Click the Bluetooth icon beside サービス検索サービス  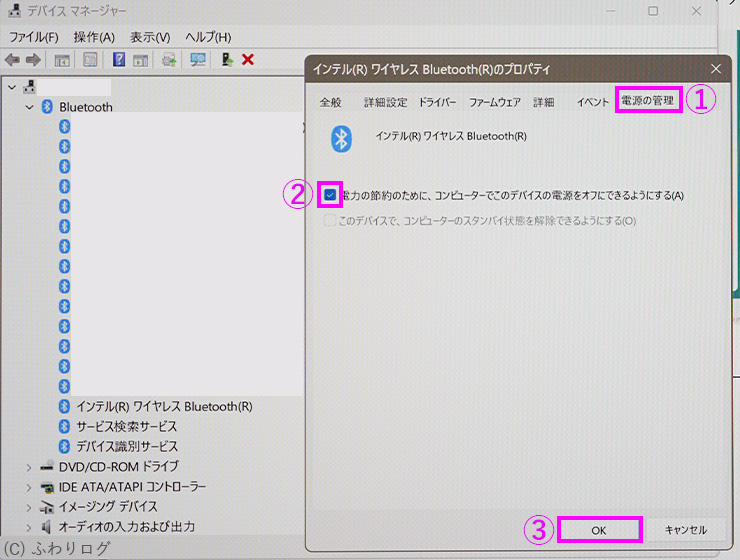[65, 426]
